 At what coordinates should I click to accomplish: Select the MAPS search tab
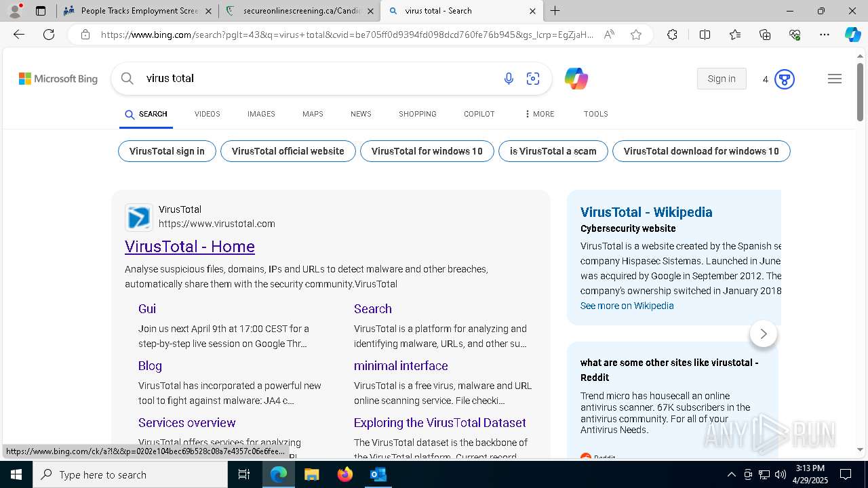pyautogui.click(x=313, y=114)
